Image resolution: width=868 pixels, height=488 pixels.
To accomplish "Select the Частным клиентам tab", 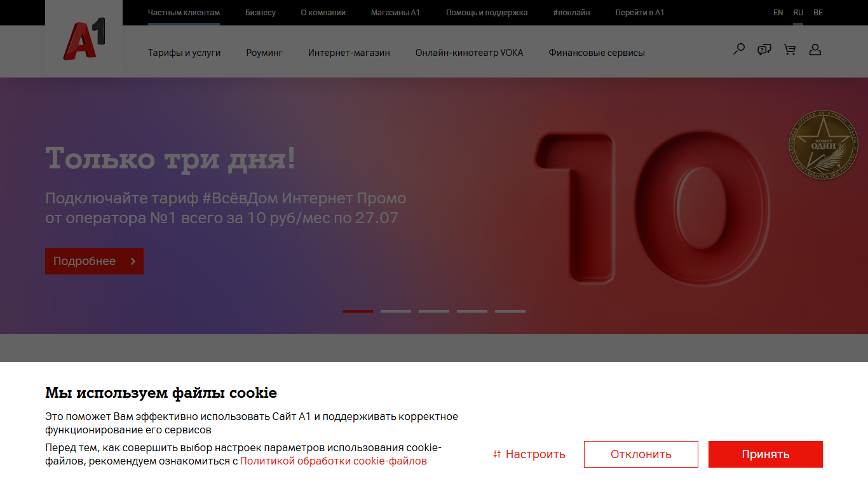I will [x=184, y=13].
